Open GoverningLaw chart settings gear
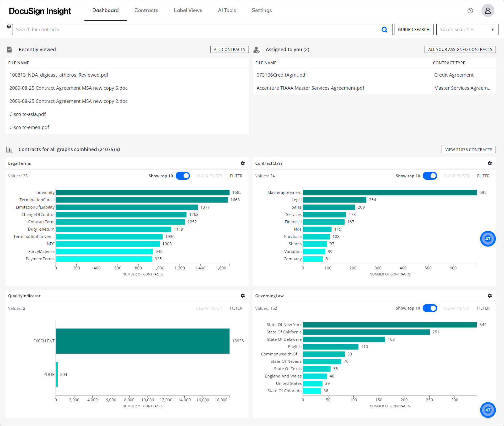The height and width of the screenshot is (426, 504). click(x=490, y=296)
